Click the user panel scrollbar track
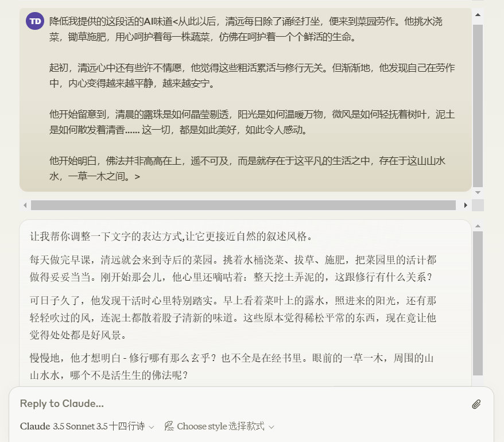The height and width of the screenshot is (442, 504). [477, 103]
